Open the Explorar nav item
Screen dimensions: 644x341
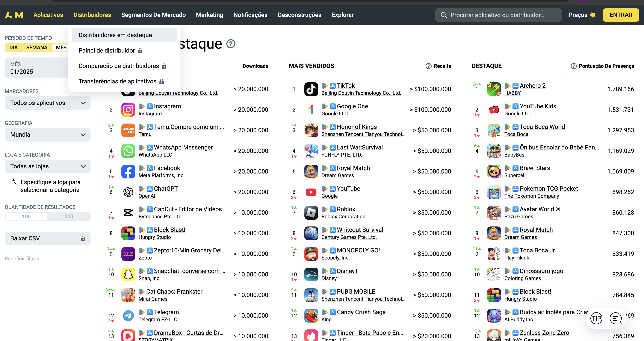(343, 15)
